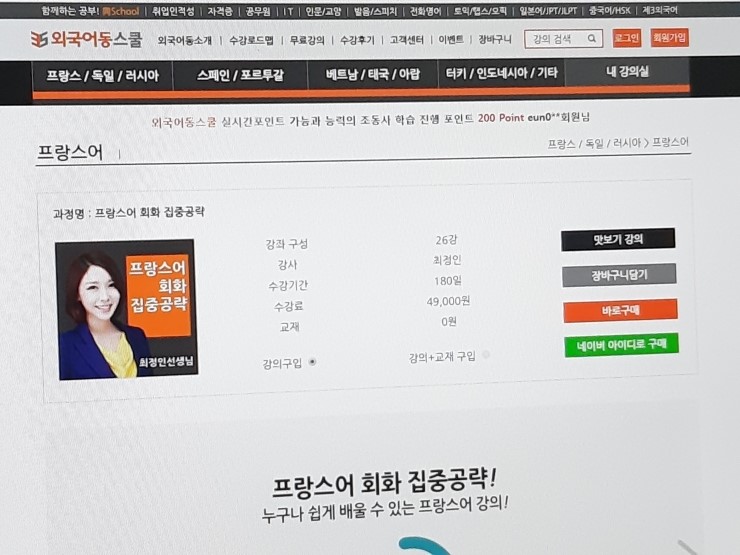This screenshot has width=740, height=555.
Task: Open the 고객센터 menu item
Action: point(406,40)
